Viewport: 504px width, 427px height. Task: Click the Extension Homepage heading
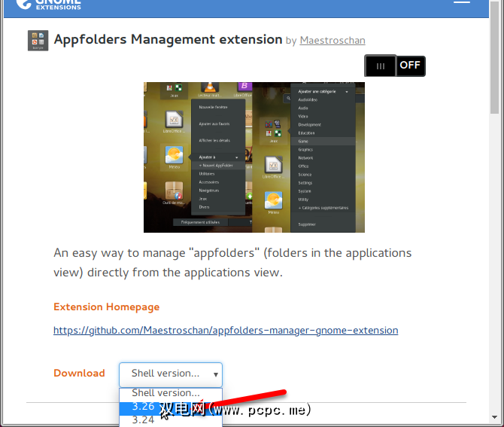106,307
